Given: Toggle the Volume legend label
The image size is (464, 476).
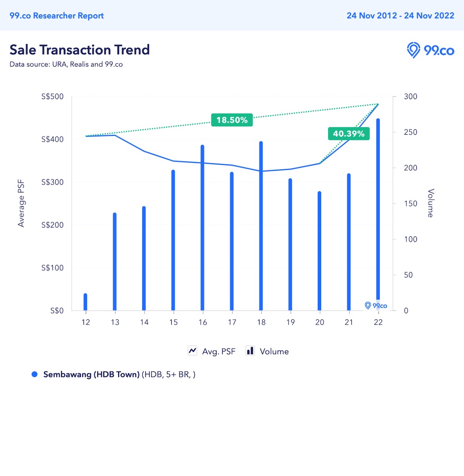Looking at the screenshot, I should [x=274, y=351].
